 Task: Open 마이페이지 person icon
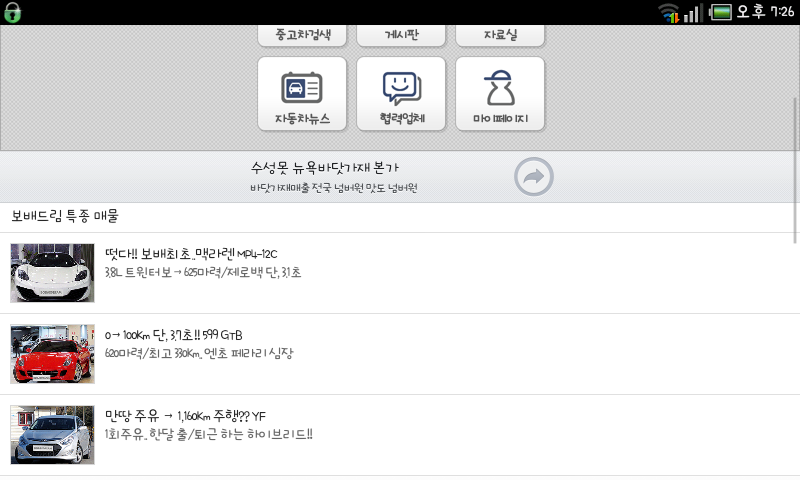500,94
